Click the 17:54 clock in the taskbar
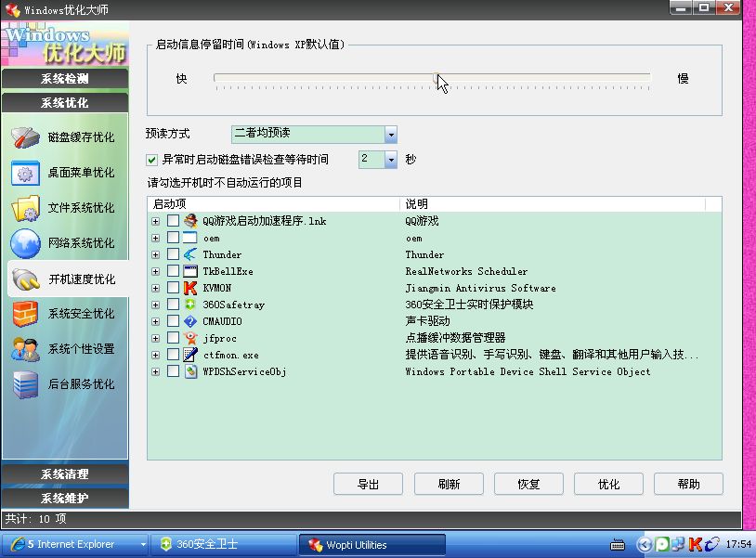The height and width of the screenshot is (558, 756). click(738, 544)
